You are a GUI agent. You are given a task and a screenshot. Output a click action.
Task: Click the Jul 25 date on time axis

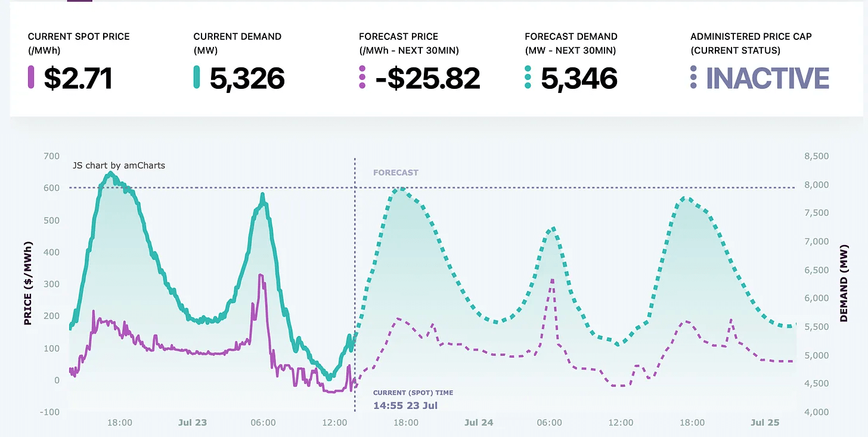tap(765, 423)
